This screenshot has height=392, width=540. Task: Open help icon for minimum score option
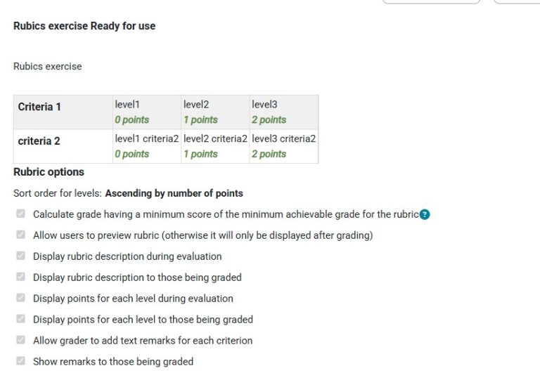click(425, 214)
